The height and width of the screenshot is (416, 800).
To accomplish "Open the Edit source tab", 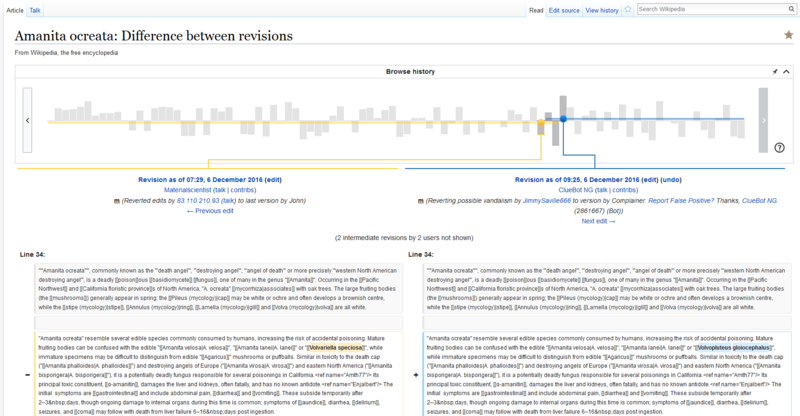I will point(565,9).
